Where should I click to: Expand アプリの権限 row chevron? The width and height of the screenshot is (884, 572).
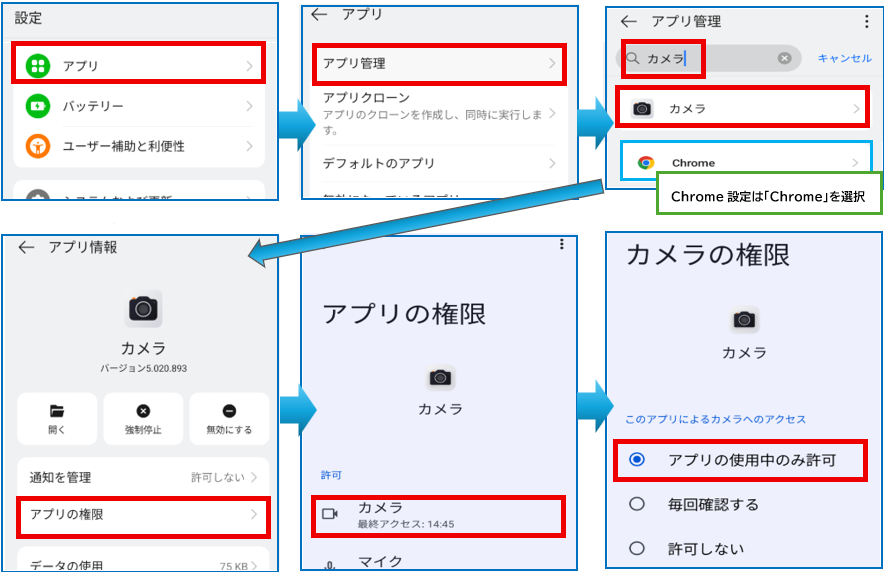(x=254, y=514)
